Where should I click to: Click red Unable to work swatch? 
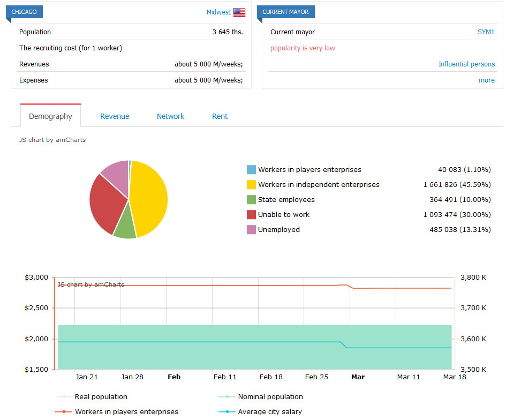click(251, 214)
